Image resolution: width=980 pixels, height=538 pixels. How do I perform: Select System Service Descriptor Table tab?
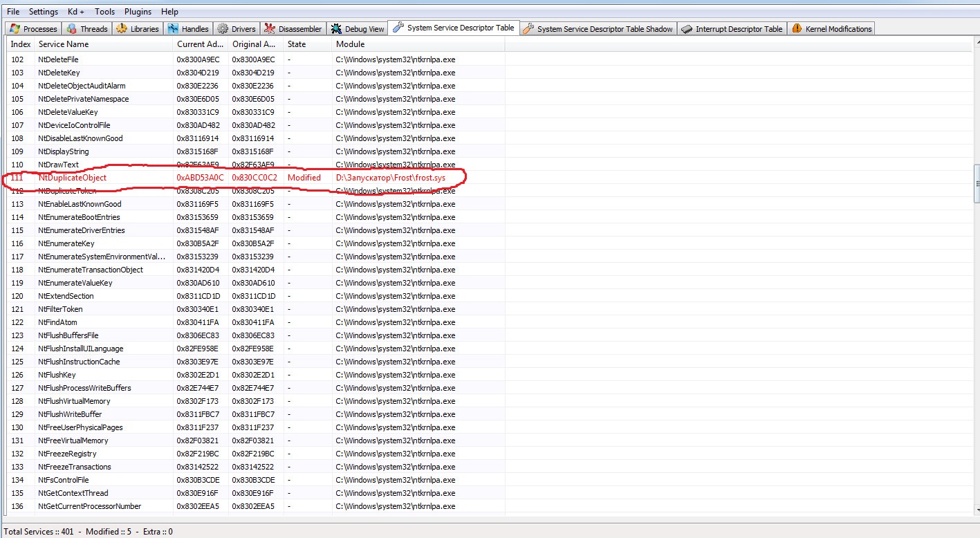pyautogui.click(x=454, y=28)
